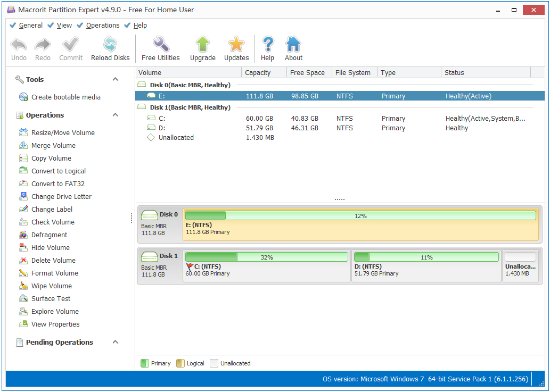The image size is (550, 392).
Task: Click Reload Disks icon
Action: click(x=110, y=45)
